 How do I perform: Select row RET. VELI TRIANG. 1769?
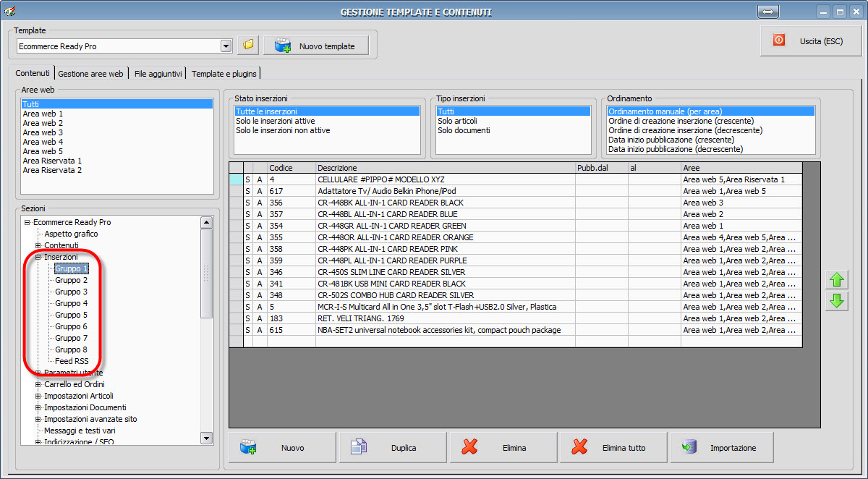point(516,318)
